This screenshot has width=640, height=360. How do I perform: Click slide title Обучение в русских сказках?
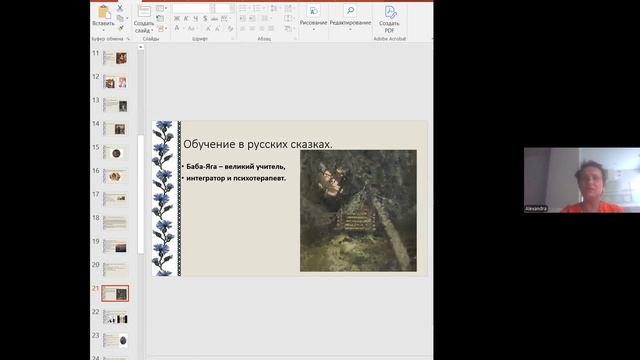point(258,144)
